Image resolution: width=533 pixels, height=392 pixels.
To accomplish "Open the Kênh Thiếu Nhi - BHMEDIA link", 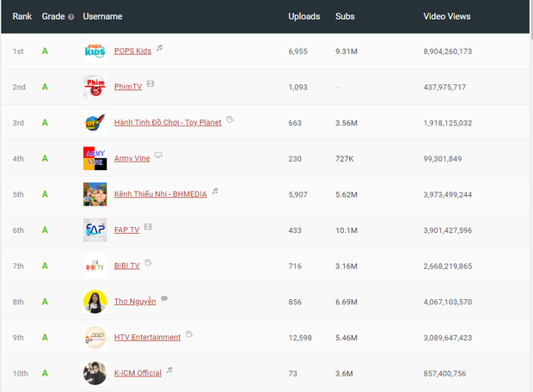I will (161, 194).
